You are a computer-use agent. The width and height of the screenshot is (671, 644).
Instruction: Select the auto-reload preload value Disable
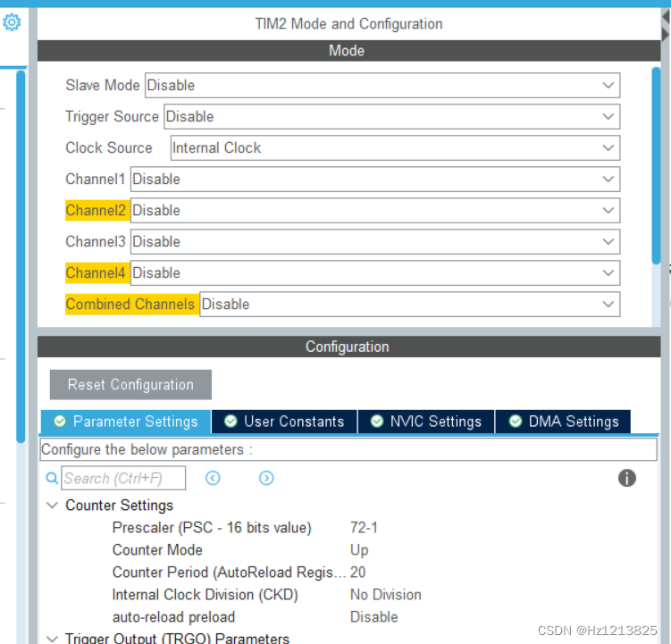click(x=374, y=616)
